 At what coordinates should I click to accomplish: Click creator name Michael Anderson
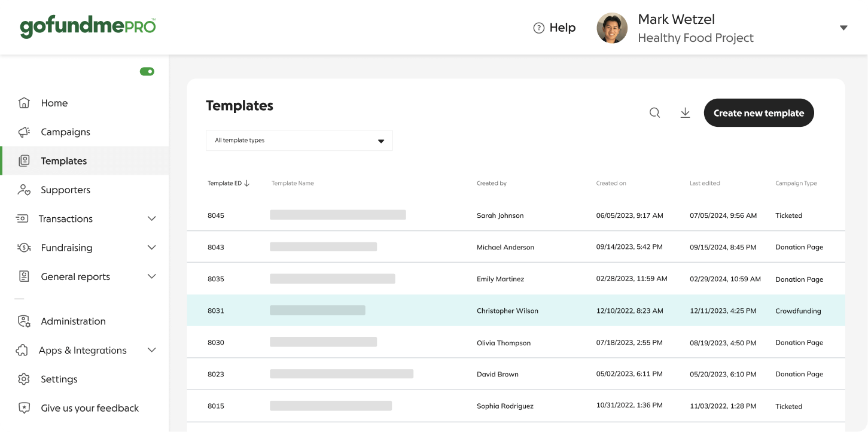click(505, 247)
